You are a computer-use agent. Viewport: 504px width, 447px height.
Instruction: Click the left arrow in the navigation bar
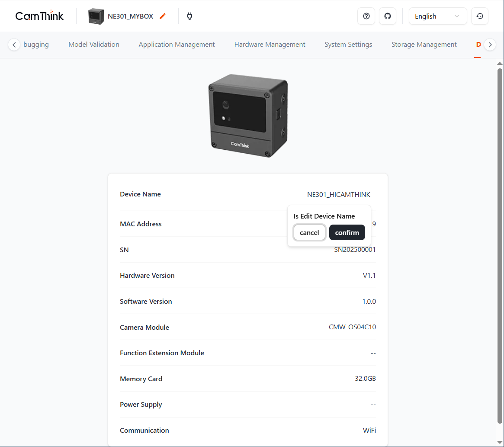[14, 45]
